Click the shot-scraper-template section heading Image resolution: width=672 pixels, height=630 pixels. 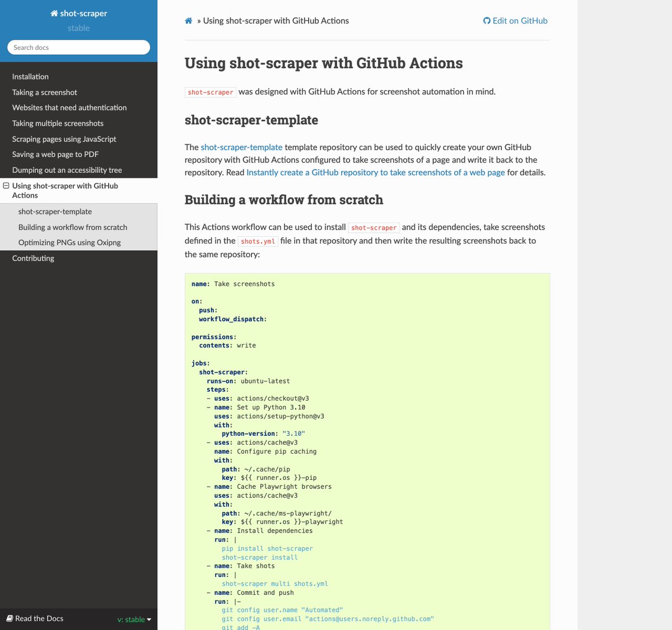coord(251,120)
